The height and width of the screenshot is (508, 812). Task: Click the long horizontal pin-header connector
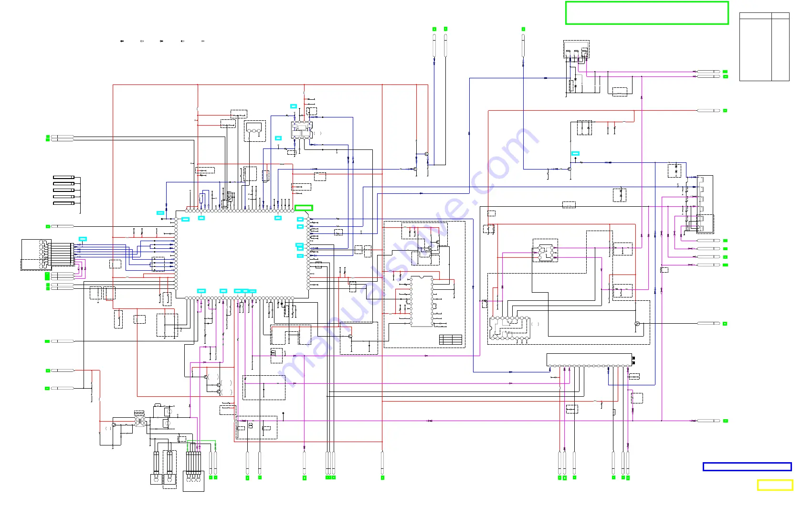589,360
